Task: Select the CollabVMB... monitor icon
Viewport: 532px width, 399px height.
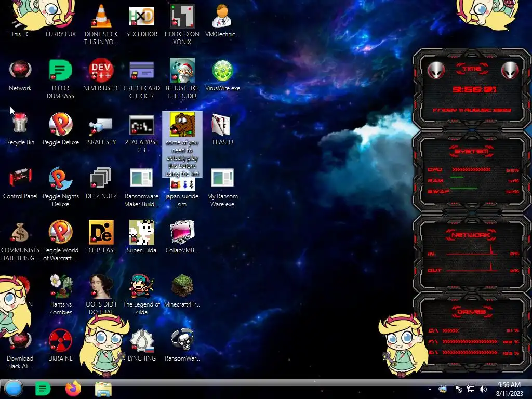Action: pyautogui.click(x=182, y=232)
